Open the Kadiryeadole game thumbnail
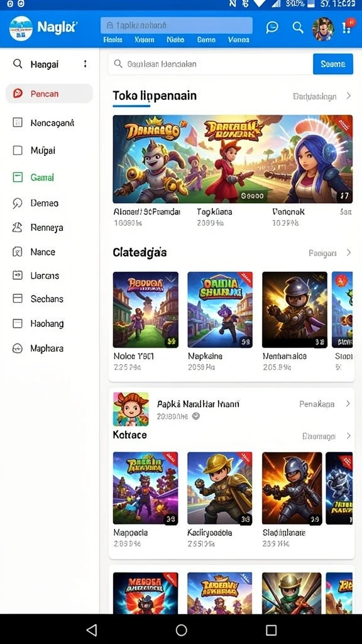Screen dimensions: 362x644 click(x=220, y=488)
